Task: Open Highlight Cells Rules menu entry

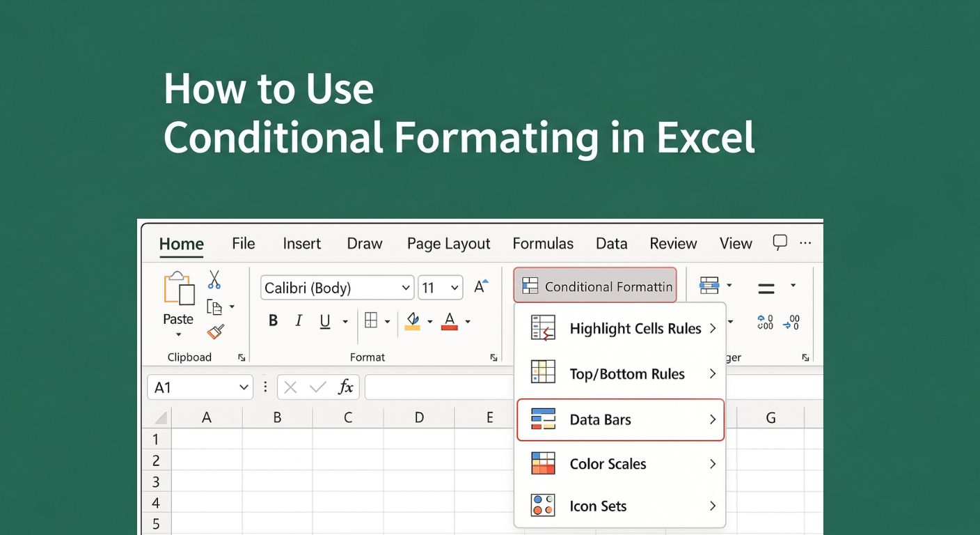Action: 635,328
